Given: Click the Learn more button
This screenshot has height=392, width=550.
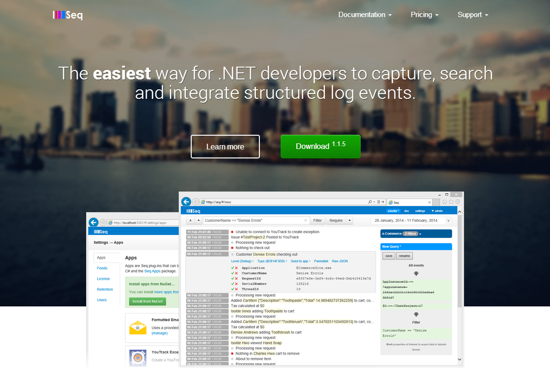Looking at the screenshot, I should click(x=225, y=147).
